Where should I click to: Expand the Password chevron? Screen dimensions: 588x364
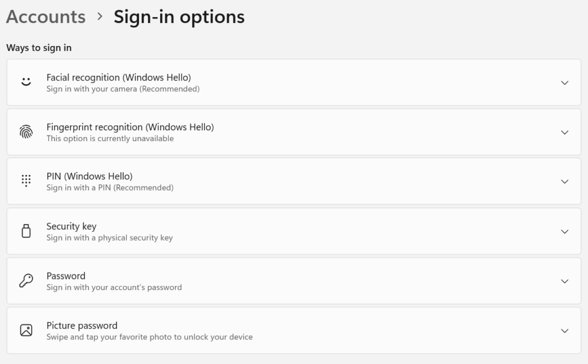564,281
